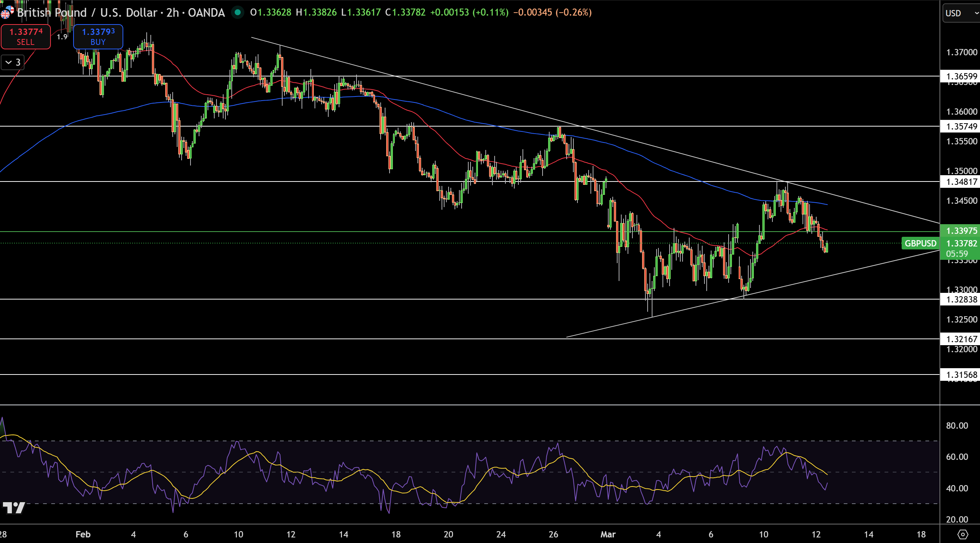Viewport: 980px width, 543px height.
Task: Open the USD currency dropdown
Action: (x=961, y=13)
